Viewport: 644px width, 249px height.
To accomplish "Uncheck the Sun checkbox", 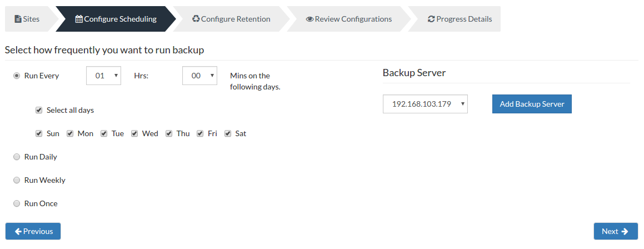I will pos(39,133).
